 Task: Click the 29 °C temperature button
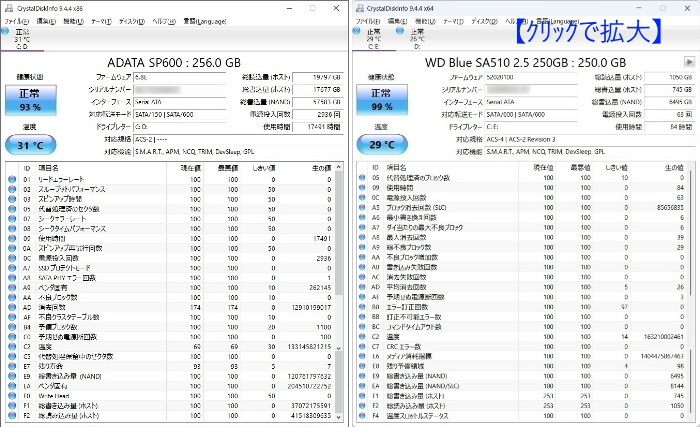382,144
